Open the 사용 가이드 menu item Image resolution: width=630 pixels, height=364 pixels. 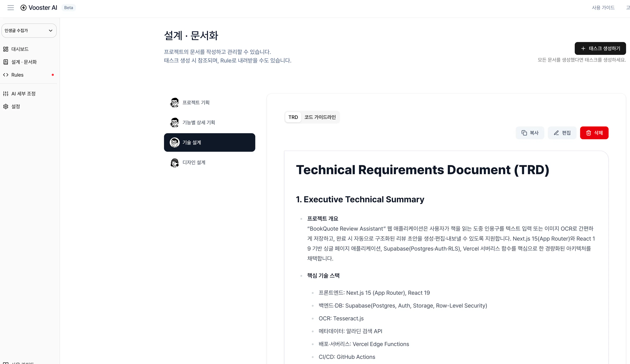[603, 7]
